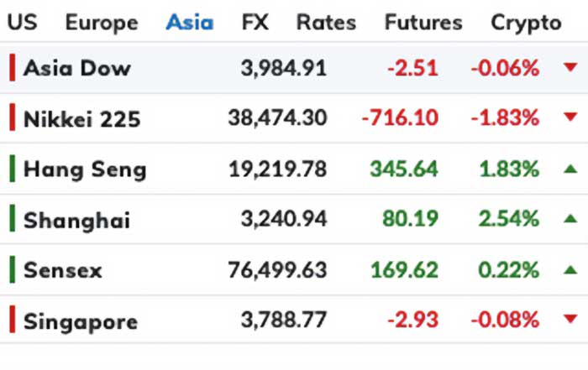Open the Sensex index link
Image resolution: width=588 pixels, height=370 pixels.
63,270
